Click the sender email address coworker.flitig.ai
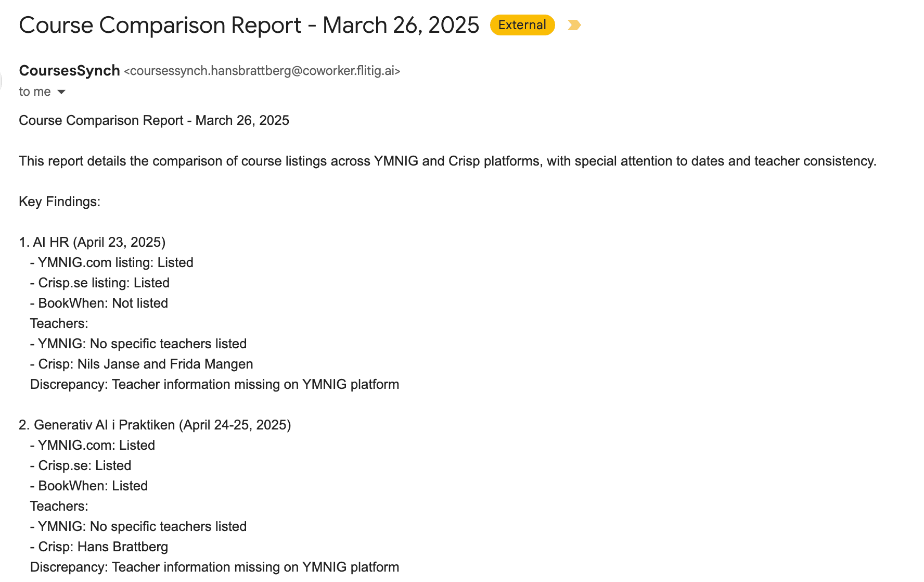 coord(262,71)
